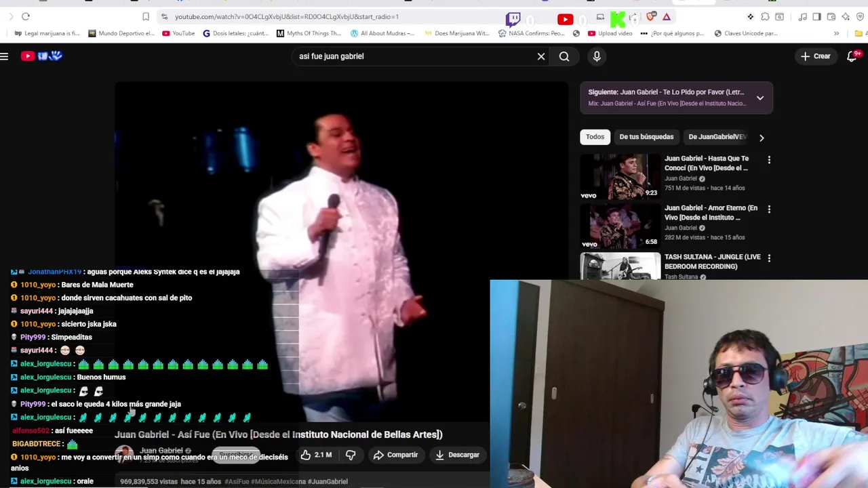Screen dimensions: 868x488
Task: Open the Brave Shields lion icon
Action: (x=652, y=17)
